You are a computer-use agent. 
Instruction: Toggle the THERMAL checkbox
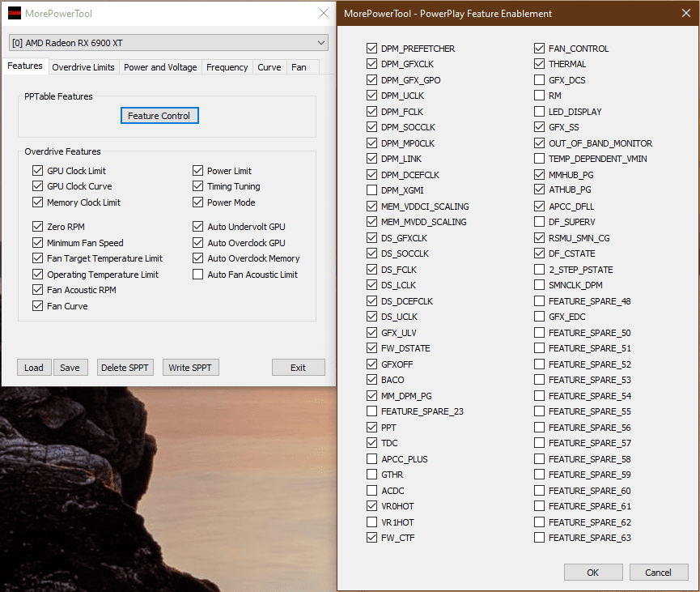pyautogui.click(x=539, y=64)
